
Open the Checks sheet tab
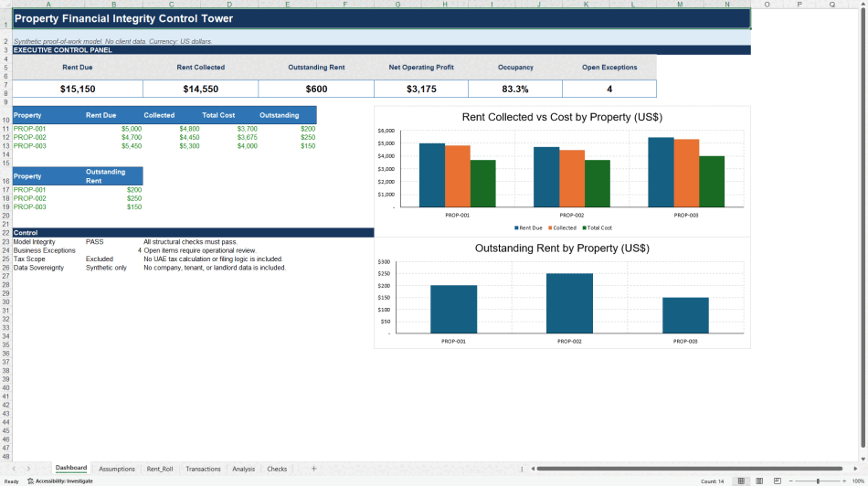tap(277, 469)
